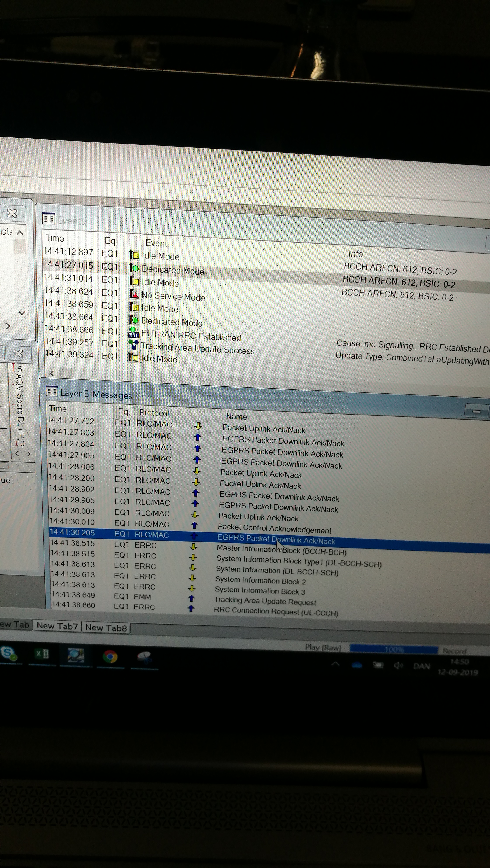Viewport: 490px width, 868px height.
Task: Click the volume icon in system tray
Action: [x=398, y=665]
